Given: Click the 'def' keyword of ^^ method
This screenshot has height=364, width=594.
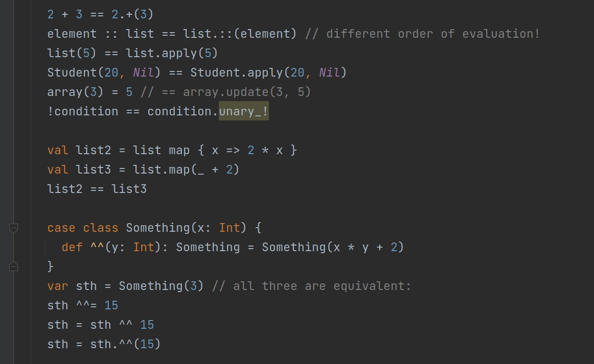Looking at the screenshot, I should 72,247.
